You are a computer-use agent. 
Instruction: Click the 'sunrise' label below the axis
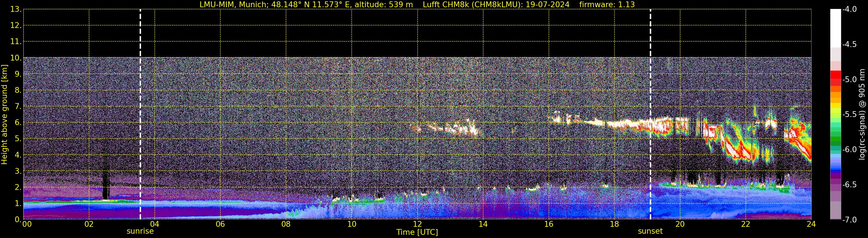click(140, 231)
